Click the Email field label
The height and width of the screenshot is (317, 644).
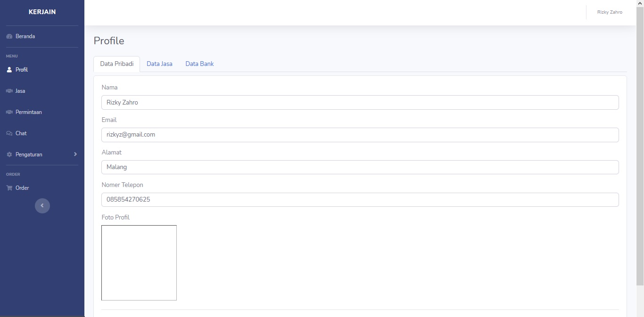click(x=109, y=120)
